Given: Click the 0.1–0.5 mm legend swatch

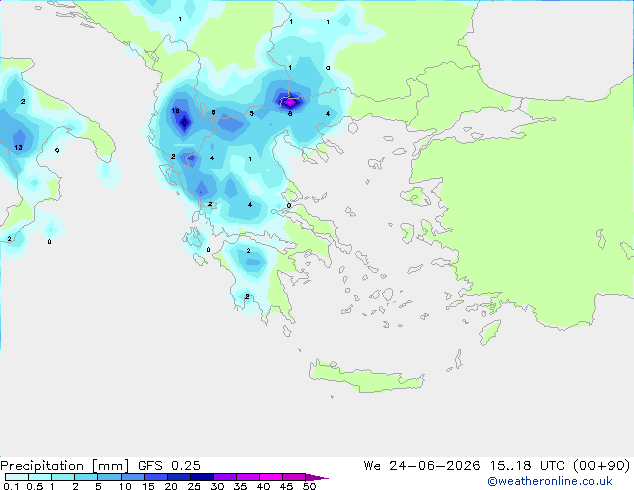Looking at the screenshot, I should 17,477.
